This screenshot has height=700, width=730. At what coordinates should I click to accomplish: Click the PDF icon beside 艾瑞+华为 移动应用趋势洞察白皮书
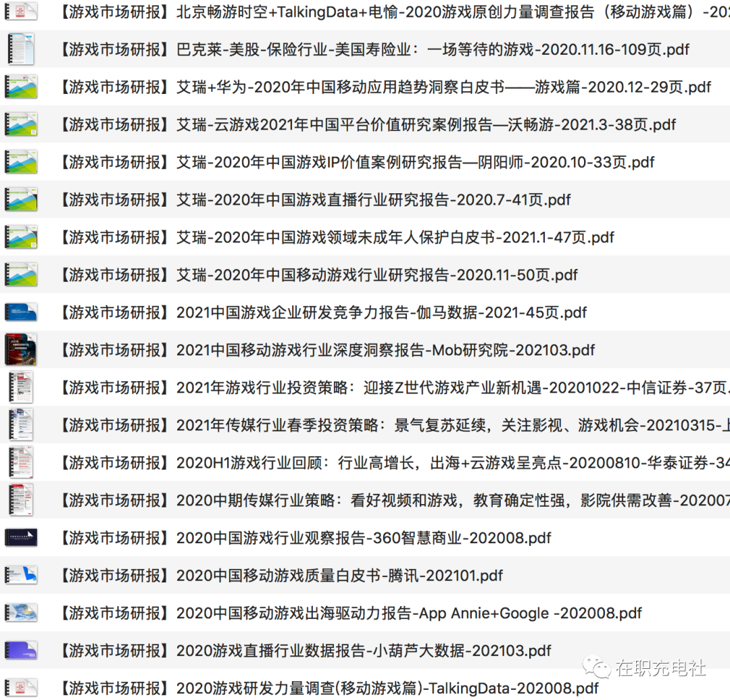click(x=20, y=87)
